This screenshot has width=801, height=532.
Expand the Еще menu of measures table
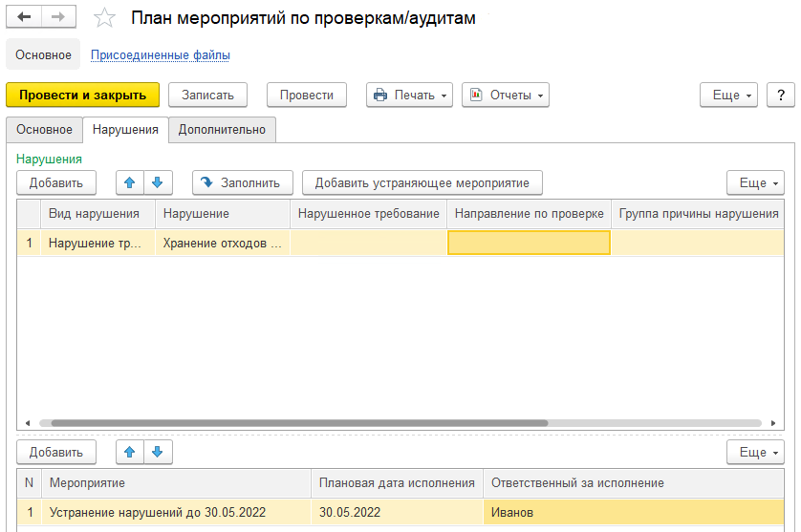click(x=755, y=452)
